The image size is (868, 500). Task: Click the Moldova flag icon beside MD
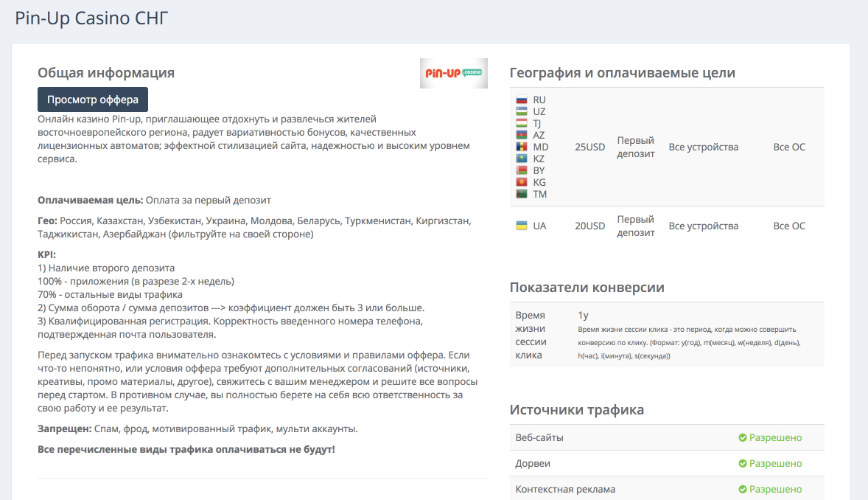522,147
